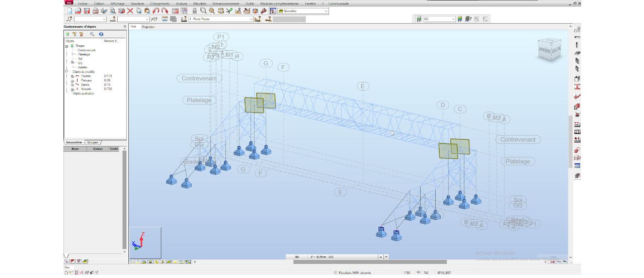Select the I-section profile tool
This screenshot has height=278, width=644.
click(577, 87)
